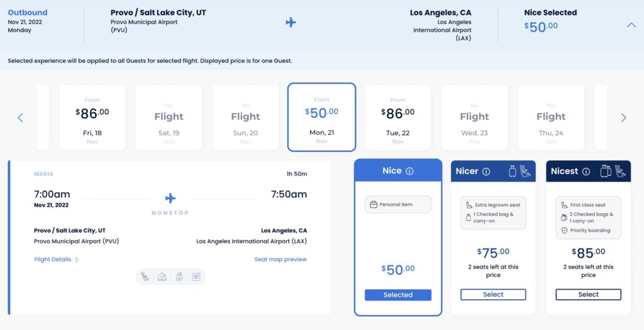The height and width of the screenshot is (330, 644).
Task: Show later dates with the right arrow
Action: pyautogui.click(x=623, y=118)
